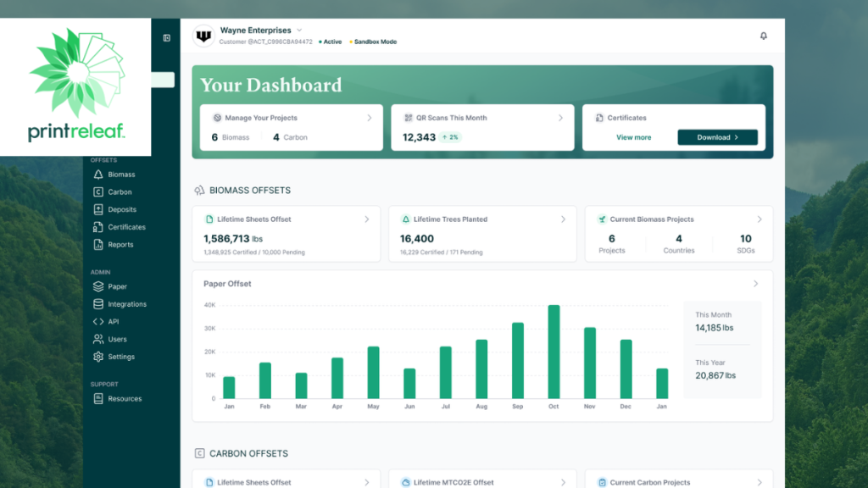Open the notifications bell
Screen dimensions: 868x488
point(764,36)
